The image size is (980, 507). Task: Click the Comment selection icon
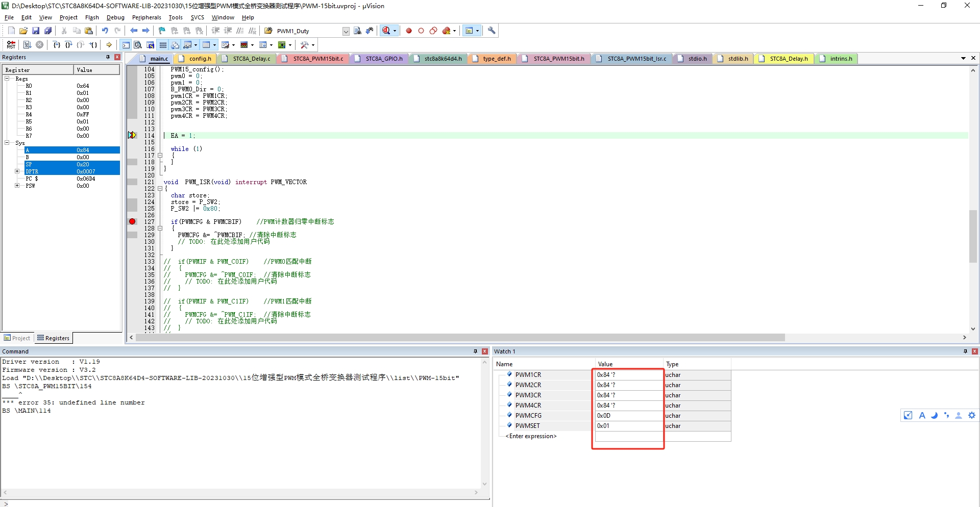[240, 31]
